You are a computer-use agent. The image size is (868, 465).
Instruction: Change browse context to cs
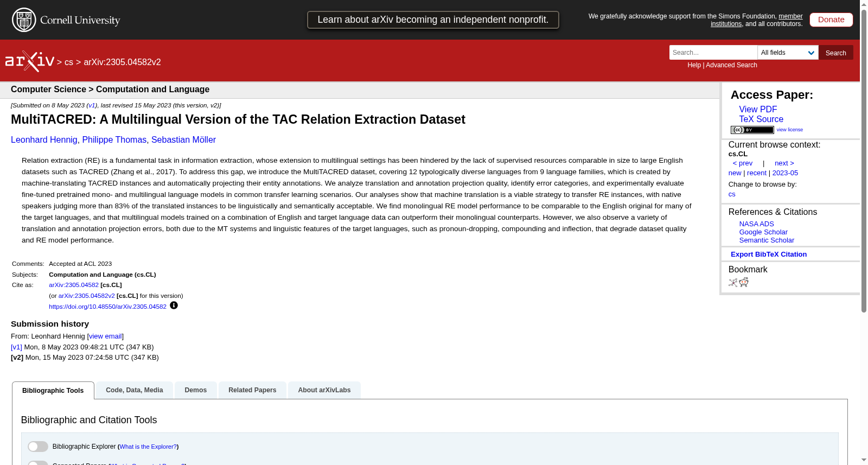[732, 194]
